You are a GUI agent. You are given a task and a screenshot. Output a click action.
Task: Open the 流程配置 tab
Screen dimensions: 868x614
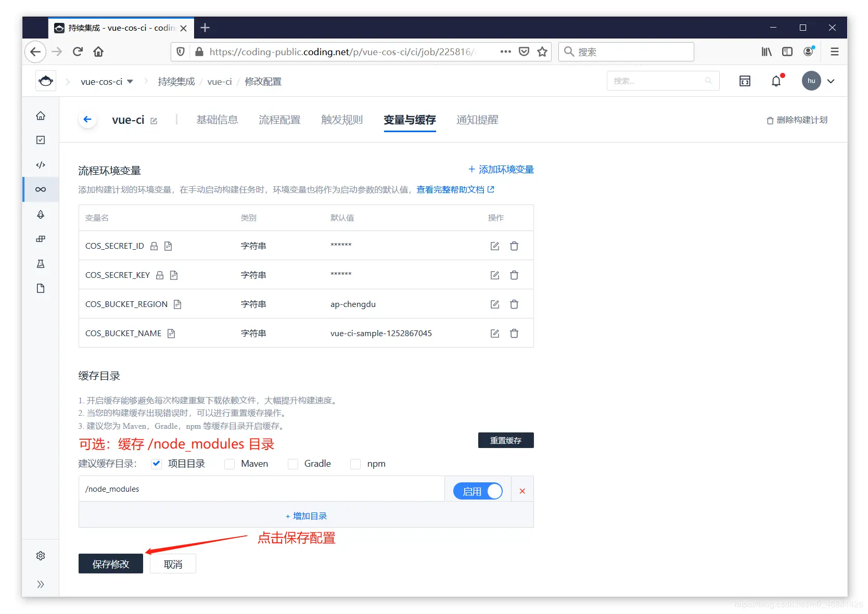coord(279,120)
